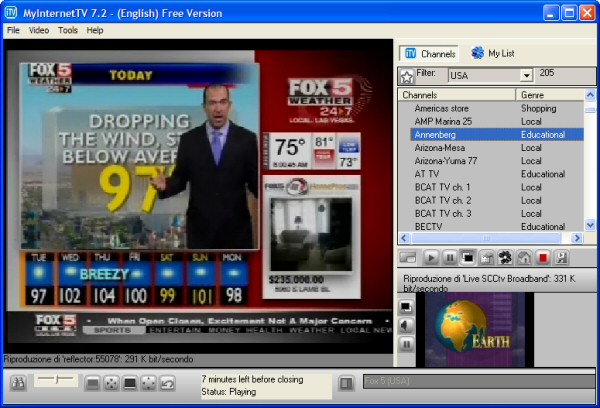
Task: Click the Shopping genre cell
Action: click(x=538, y=108)
